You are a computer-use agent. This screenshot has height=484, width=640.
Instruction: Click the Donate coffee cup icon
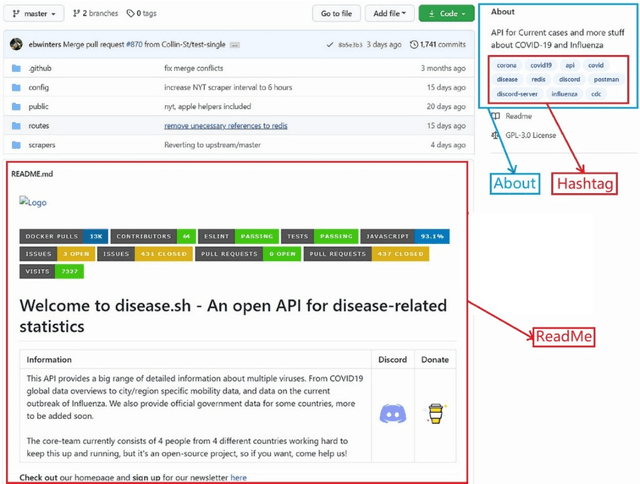pos(436,414)
